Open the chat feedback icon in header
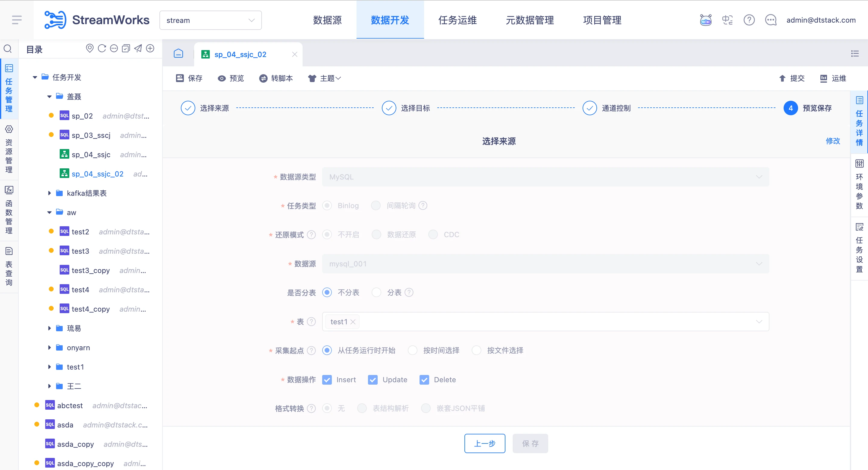Screen dimensions: 868x470 tap(771, 20)
